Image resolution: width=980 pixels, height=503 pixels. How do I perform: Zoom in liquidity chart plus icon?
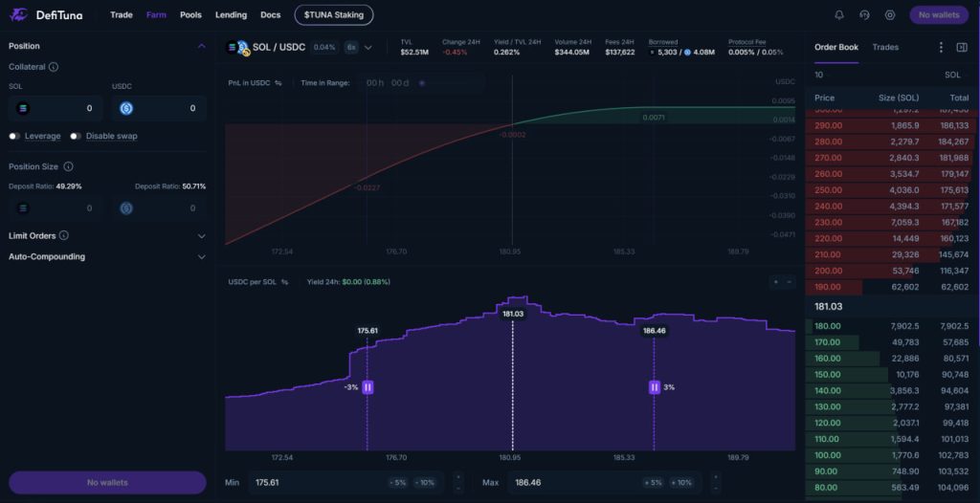point(775,282)
